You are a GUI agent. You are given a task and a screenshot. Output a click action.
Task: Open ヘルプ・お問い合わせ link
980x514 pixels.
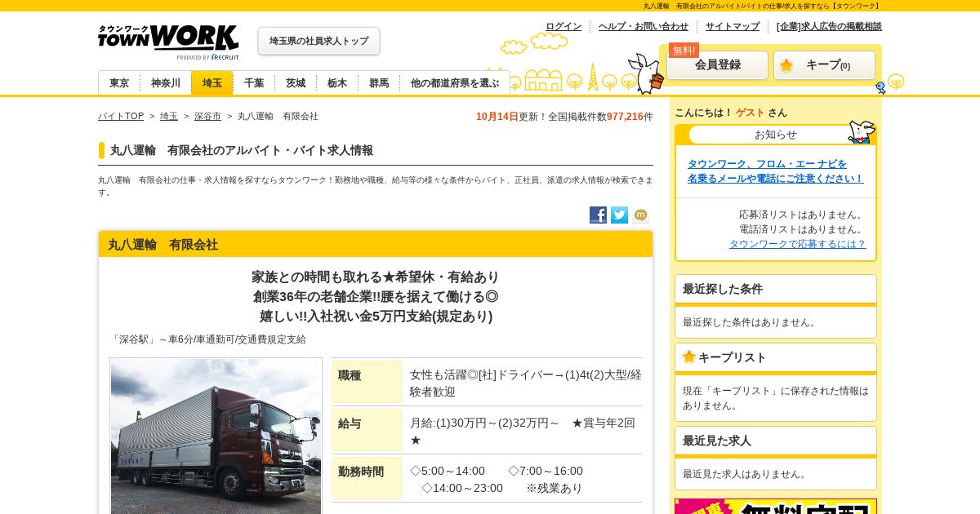point(644,26)
